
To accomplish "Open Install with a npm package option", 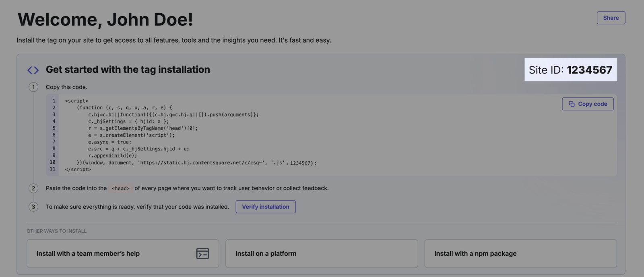I will [520, 254].
